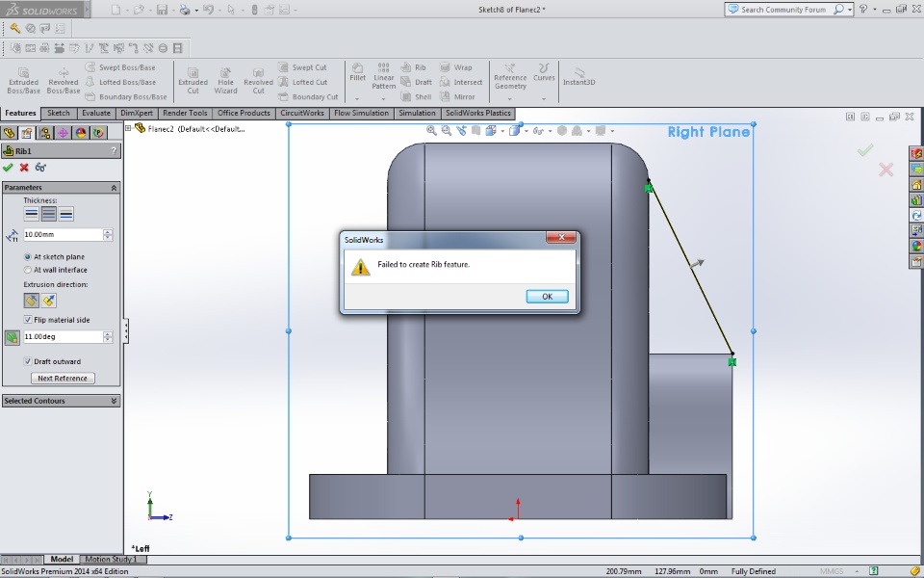924x578 pixels.
Task: Click the Rib tool in the Features ribbon
Action: coord(414,67)
